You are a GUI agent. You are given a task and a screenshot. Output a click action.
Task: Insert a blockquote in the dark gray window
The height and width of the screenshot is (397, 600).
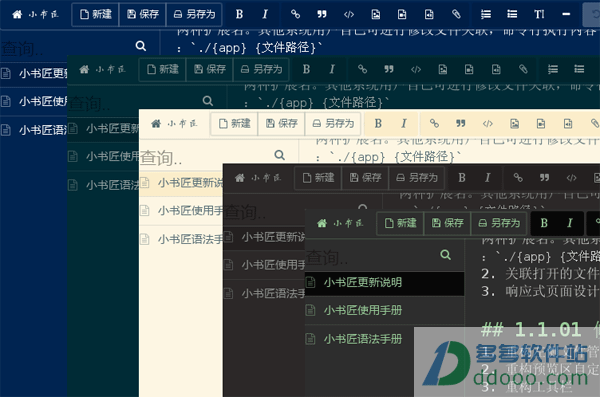click(544, 178)
